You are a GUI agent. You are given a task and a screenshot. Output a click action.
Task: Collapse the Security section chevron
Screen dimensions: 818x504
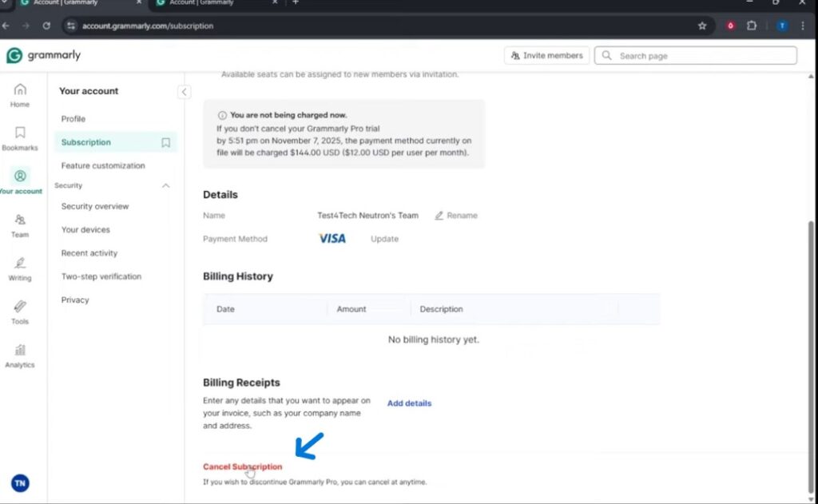pyautogui.click(x=166, y=185)
